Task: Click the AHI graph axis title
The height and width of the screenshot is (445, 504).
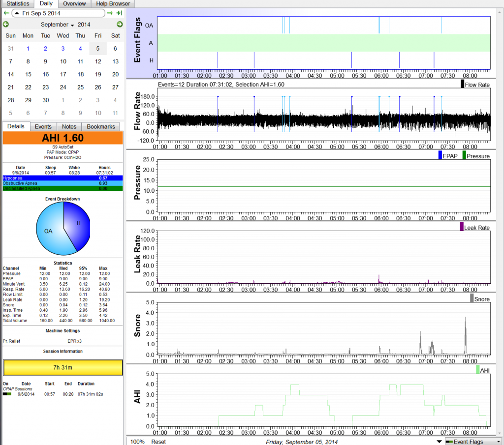Action: 137,397
